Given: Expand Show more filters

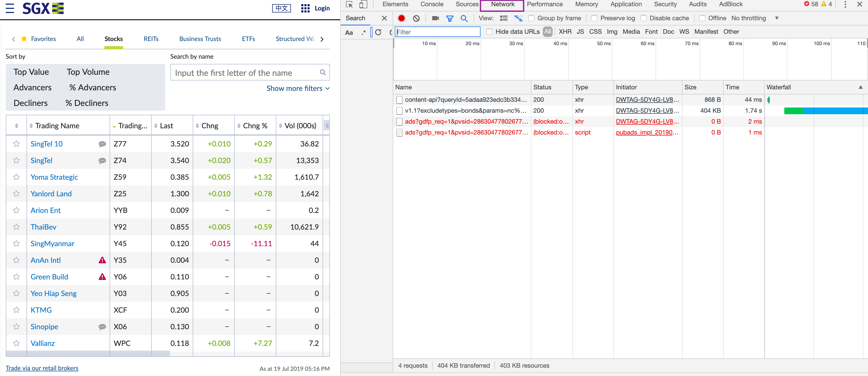Looking at the screenshot, I should pos(298,88).
